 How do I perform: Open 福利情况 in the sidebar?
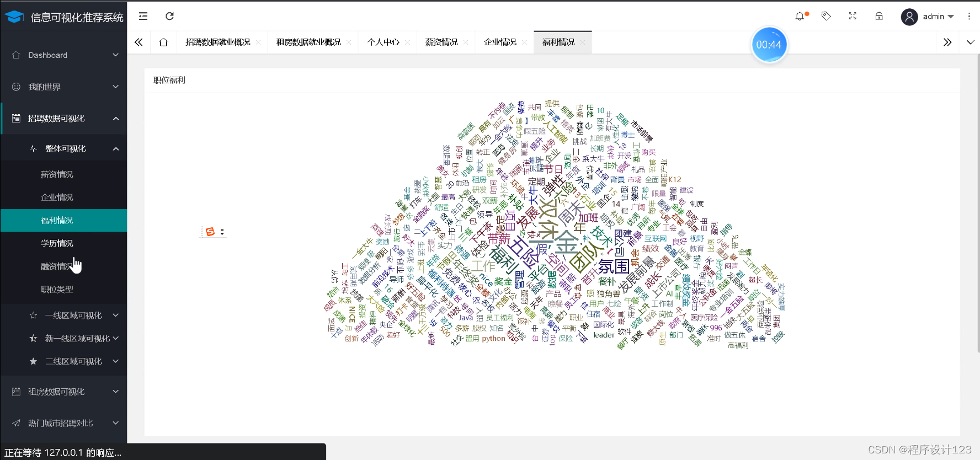(x=63, y=221)
